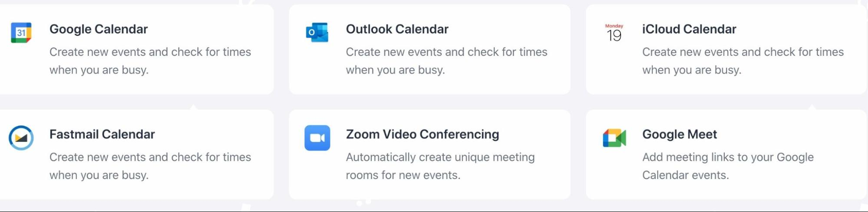868x212 pixels.
Task: Click the Zoom video camera icon
Action: (x=317, y=138)
